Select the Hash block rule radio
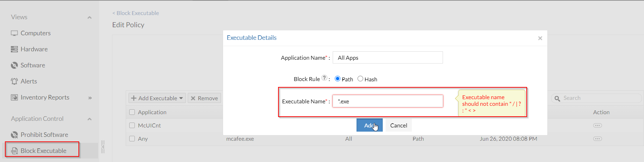Image resolution: width=644 pixels, height=162 pixels. pyautogui.click(x=360, y=79)
